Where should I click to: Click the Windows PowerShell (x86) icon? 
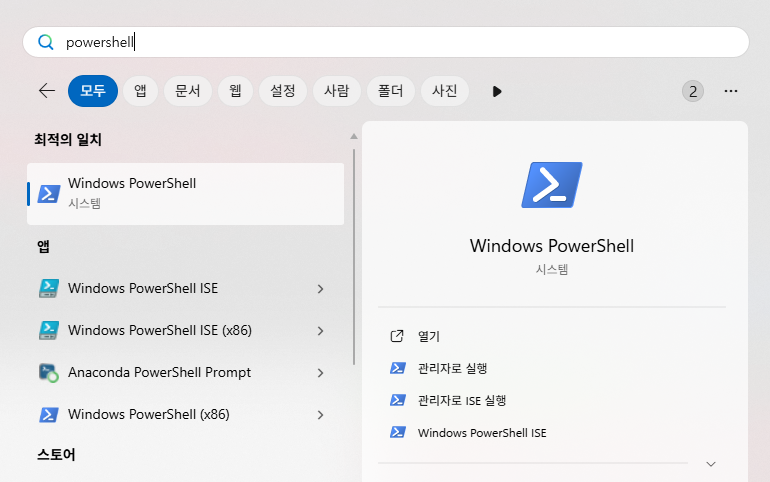coord(49,415)
